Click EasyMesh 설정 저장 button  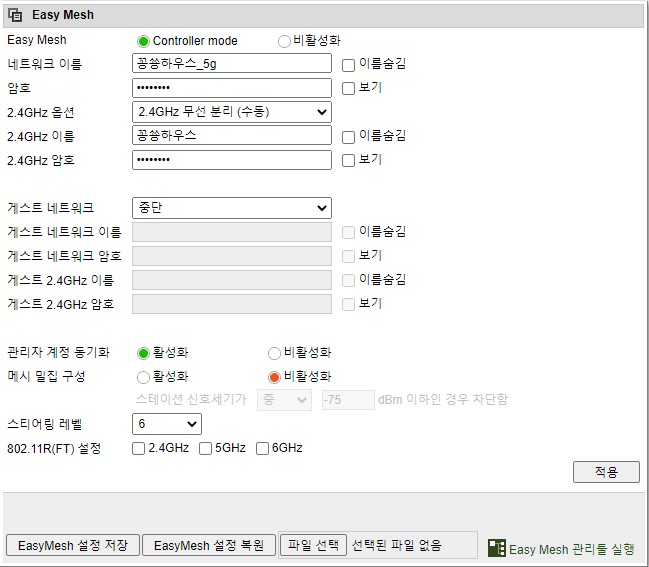pos(73,545)
